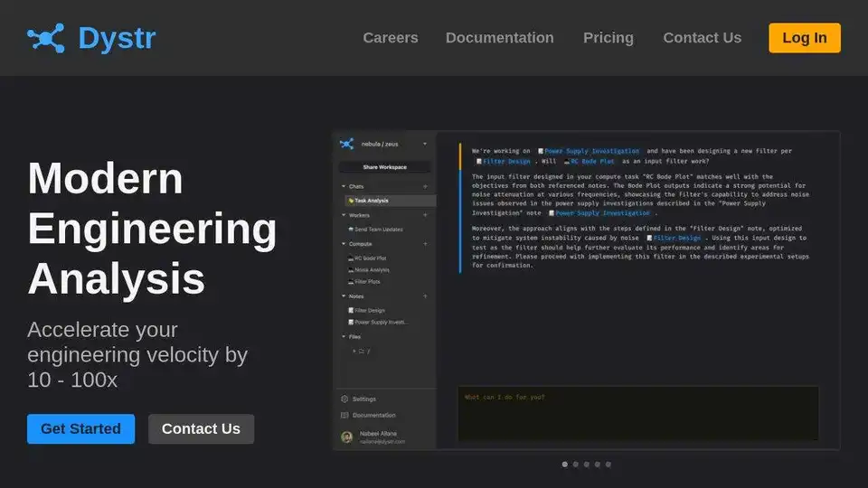Open the Filter Plots compute task
This screenshot has width=868, height=488.
pyautogui.click(x=364, y=282)
